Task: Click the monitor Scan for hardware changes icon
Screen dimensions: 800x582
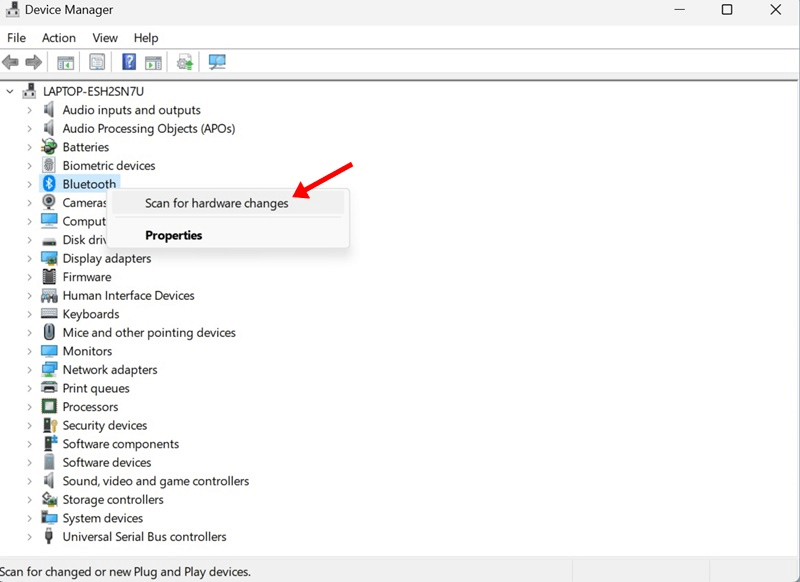Action: (x=217, y=62)
